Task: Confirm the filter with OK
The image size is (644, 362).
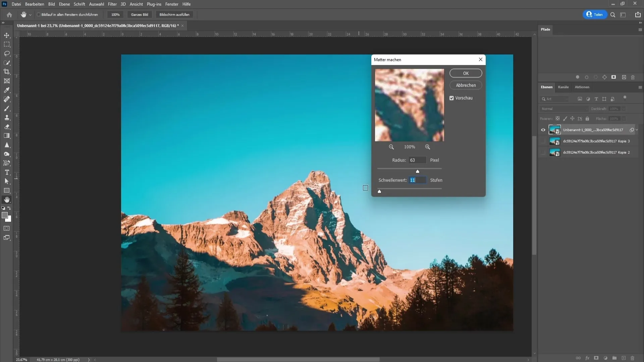Action: [x=466, y=73]
